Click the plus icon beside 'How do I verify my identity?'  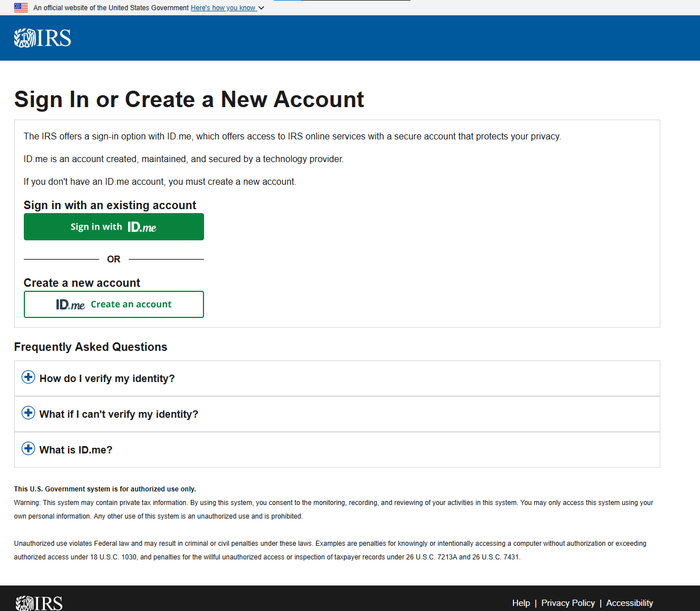(x=28, y=377)
